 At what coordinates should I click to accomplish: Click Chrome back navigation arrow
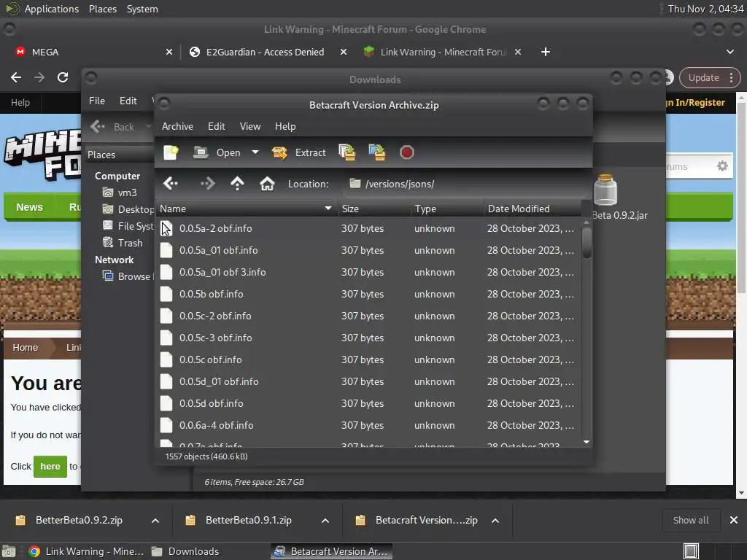16,77
